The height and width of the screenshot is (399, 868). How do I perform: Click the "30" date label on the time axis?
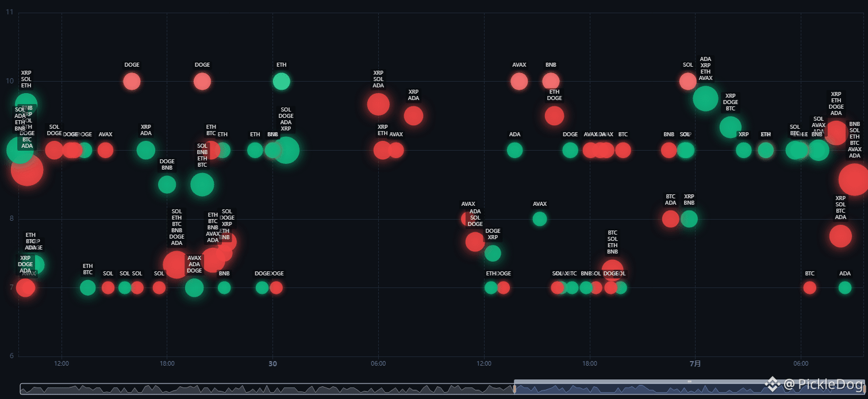[x=272, y=363]
